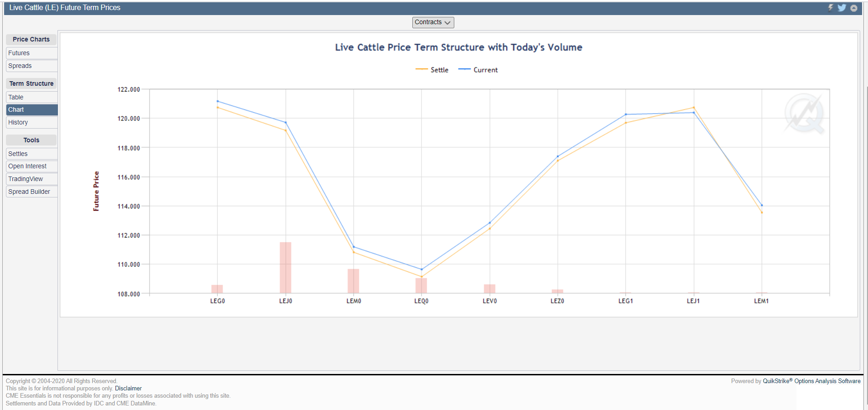The width and height of the screenshot is (868, 410).
Task: Open the Open Interest tool
Action: [31, 166]
